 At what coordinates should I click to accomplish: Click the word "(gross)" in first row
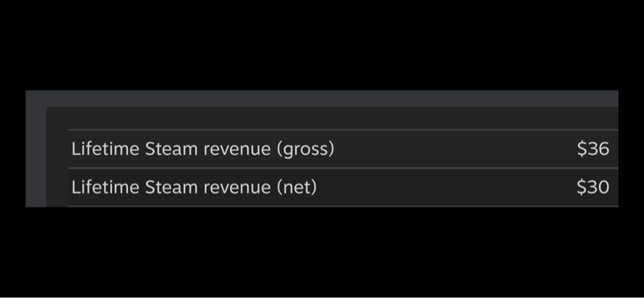pos(305,149)
